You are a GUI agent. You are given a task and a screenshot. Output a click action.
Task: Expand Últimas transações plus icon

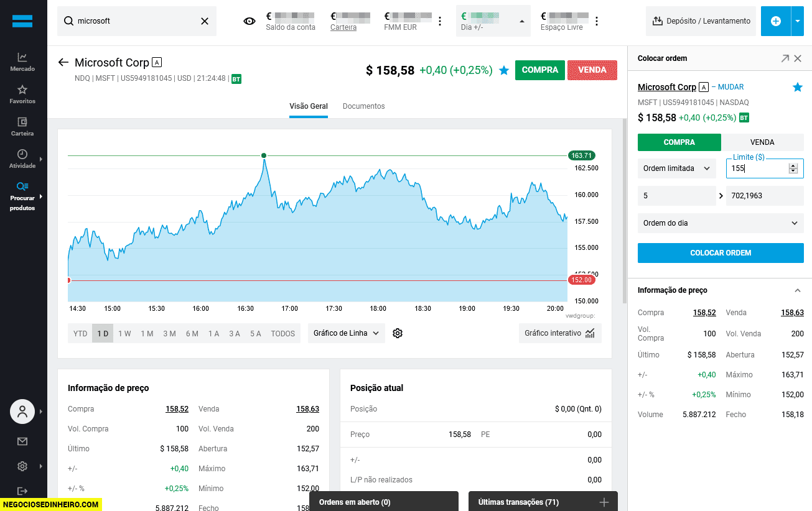[604, 502]
